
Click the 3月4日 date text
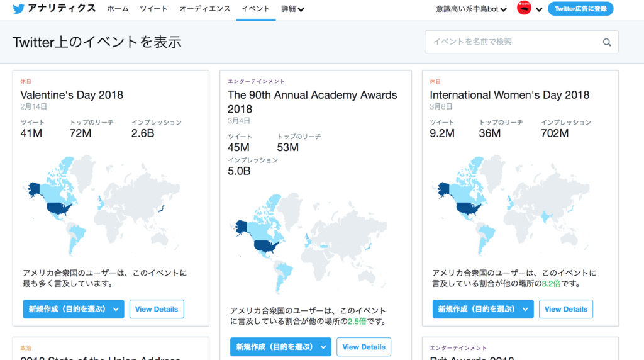[x=238, y=120]
